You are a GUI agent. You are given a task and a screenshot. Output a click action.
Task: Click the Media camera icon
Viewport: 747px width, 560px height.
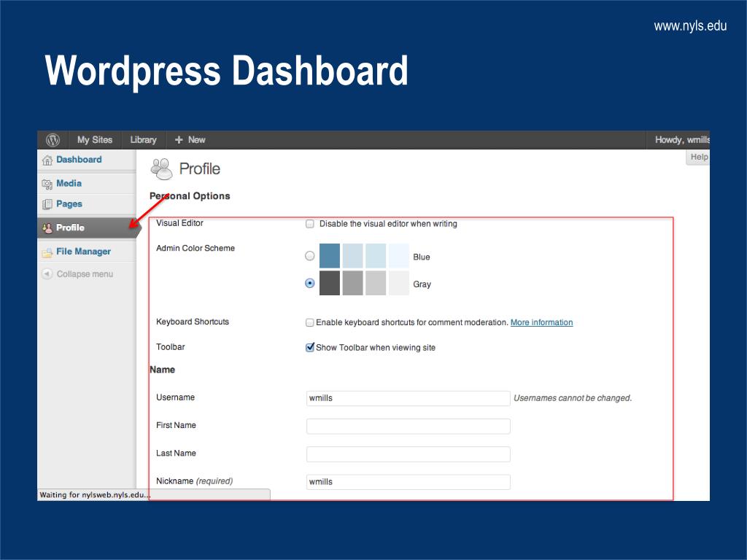pos(47,184)
